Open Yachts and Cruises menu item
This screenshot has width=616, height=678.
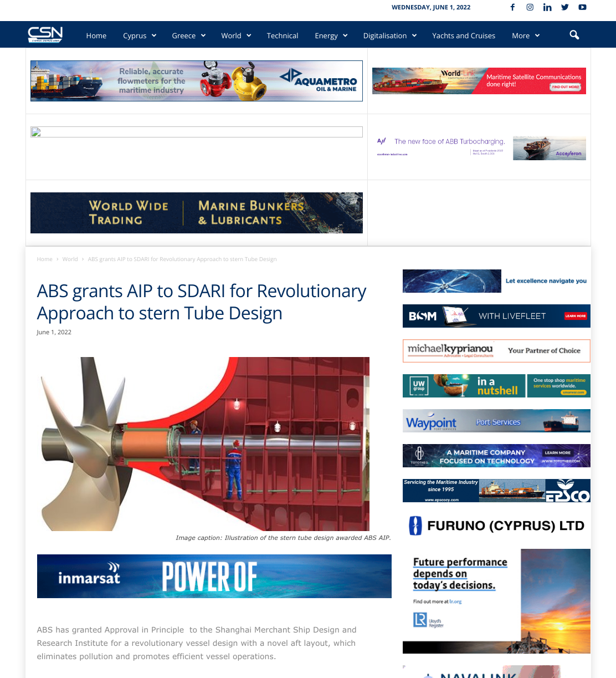464,35
